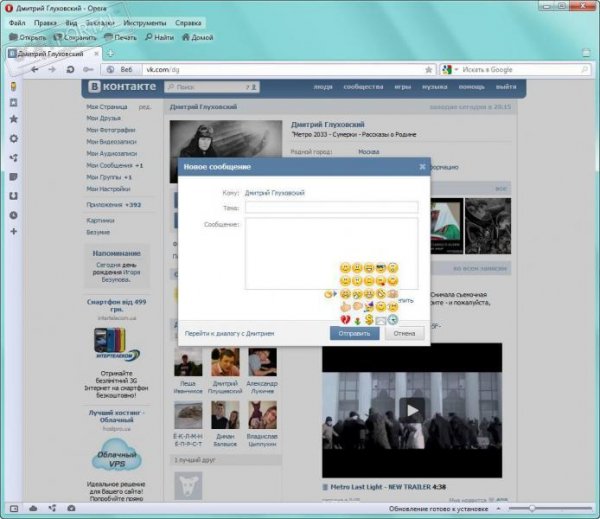Click the camera icon in status bar

point(71,508)
